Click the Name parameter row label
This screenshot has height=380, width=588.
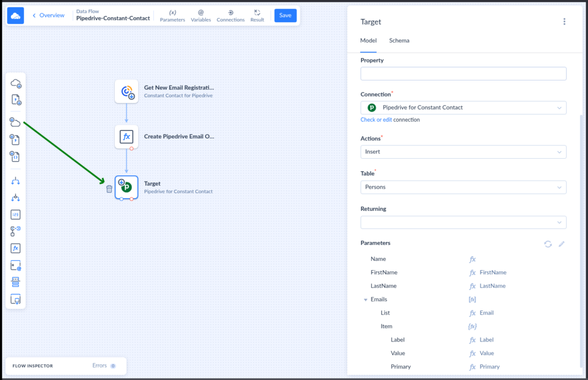(x=378, y=259)
